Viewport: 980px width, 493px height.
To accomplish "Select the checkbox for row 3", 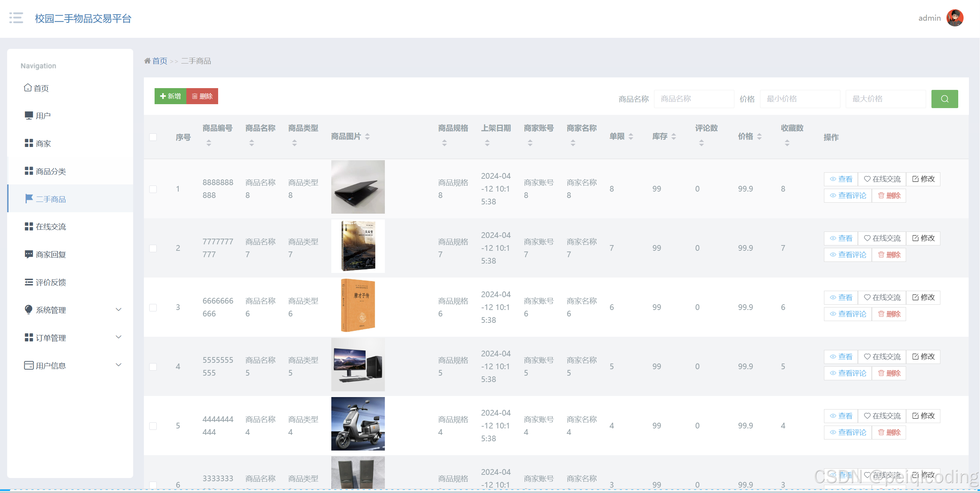I will click(153, 307).
